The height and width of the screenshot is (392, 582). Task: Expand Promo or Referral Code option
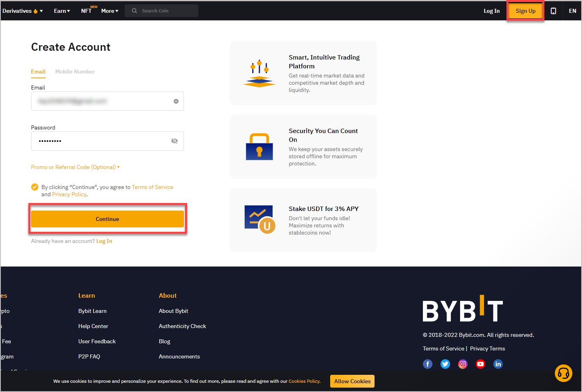click(76, 167)
